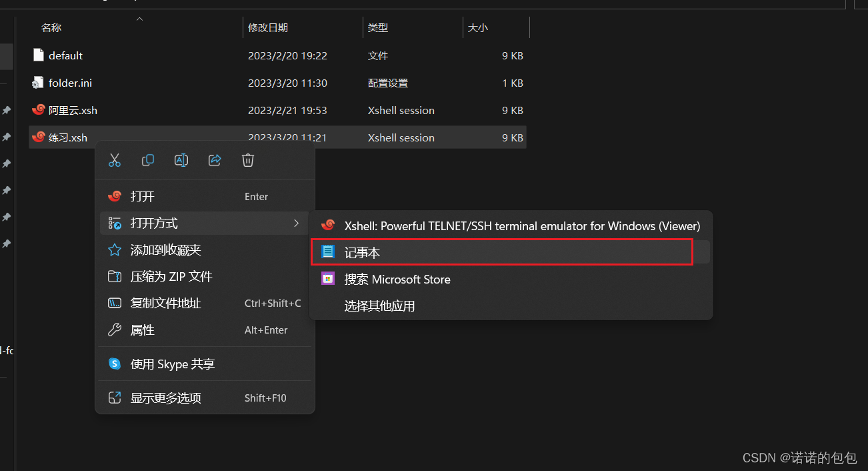Collapse sort arrow above 名称 column

point(139,19)
